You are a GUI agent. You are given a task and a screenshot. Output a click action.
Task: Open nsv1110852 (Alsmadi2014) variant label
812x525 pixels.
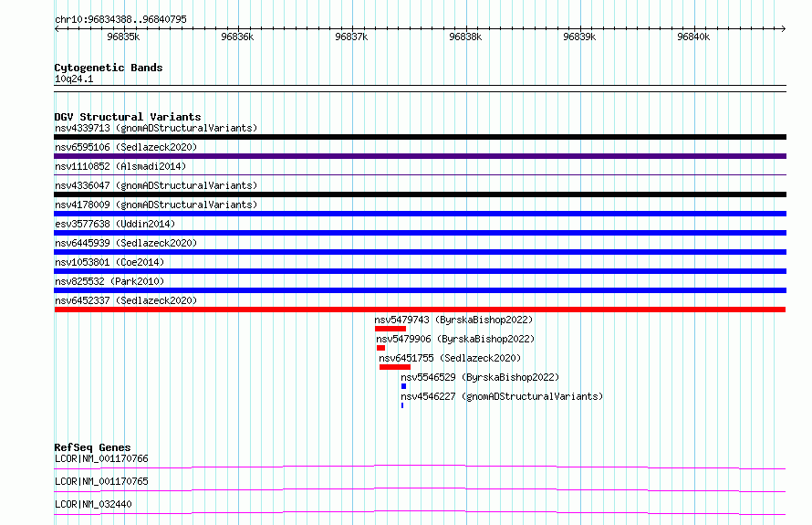point(120,166)
